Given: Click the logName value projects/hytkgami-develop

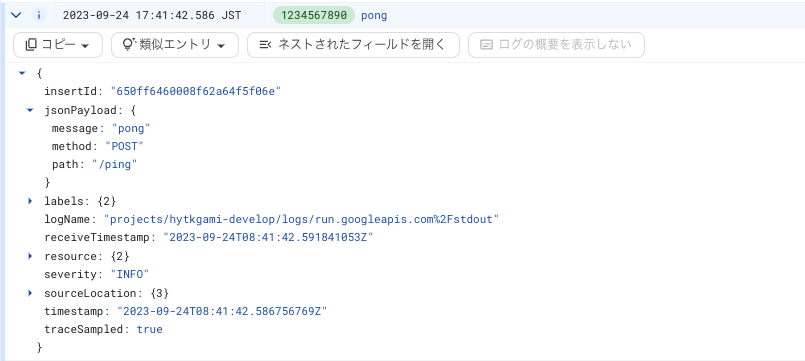Looking at the screenshot, I should click(x=301, y=219).
